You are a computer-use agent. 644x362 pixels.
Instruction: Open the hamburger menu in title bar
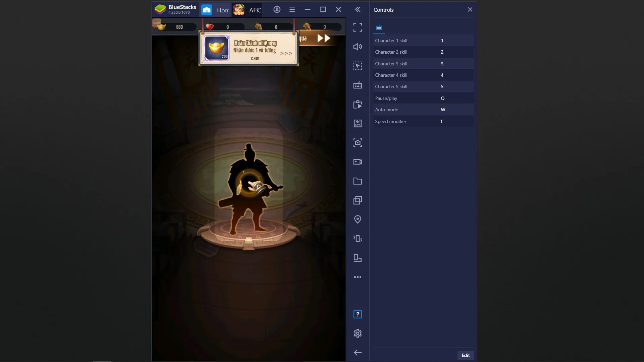point(292,10)
